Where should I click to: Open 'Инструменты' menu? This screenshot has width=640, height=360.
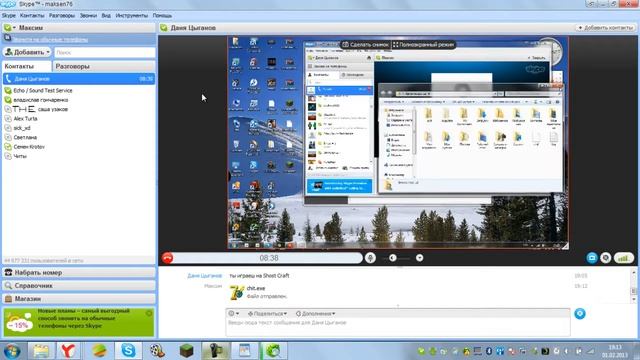pyautogui.click(x=131, y=16)
